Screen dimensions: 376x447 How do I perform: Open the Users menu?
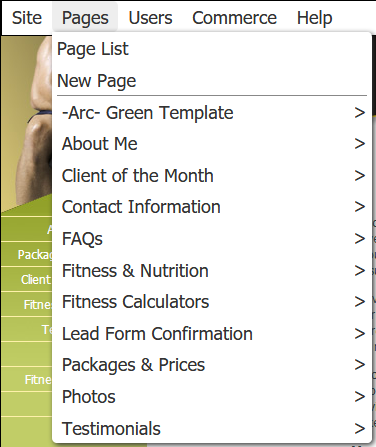point(150,18)
